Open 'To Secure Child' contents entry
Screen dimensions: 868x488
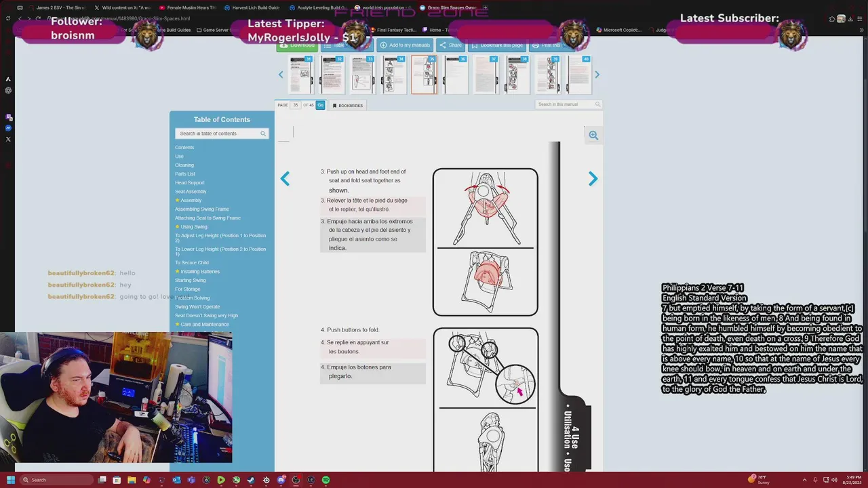pyautogui.click(x=192, y=263)
